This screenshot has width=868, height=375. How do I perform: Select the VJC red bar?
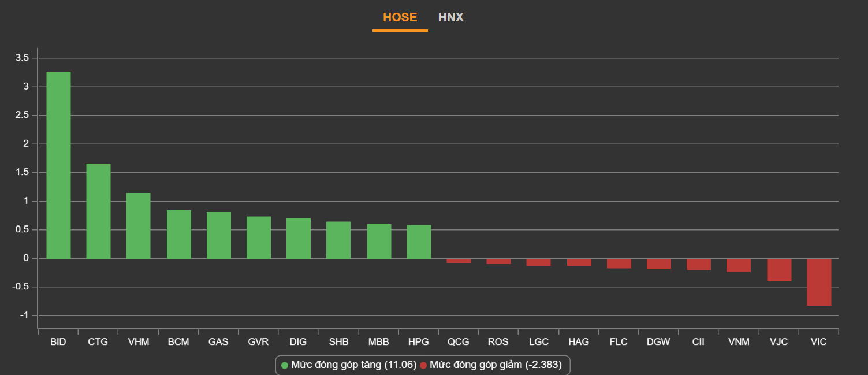(x=779, y=270)
